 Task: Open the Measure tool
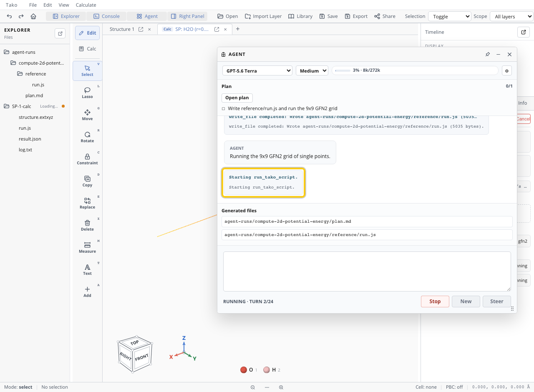click(87, 247)
